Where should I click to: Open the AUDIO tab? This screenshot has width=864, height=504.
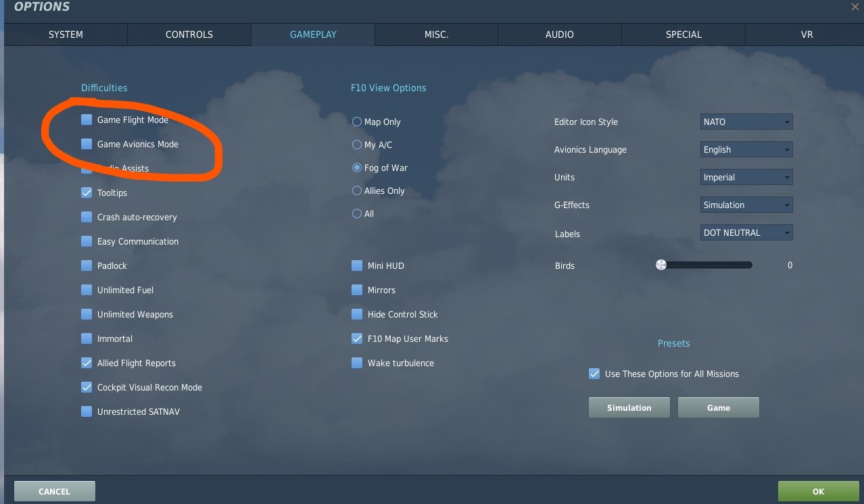tap(560, 34)
